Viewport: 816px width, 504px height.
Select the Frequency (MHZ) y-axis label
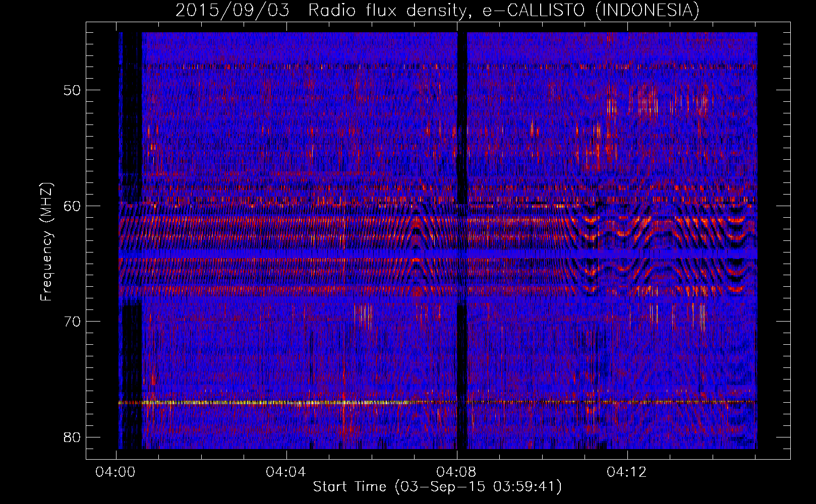pos(46,242)
